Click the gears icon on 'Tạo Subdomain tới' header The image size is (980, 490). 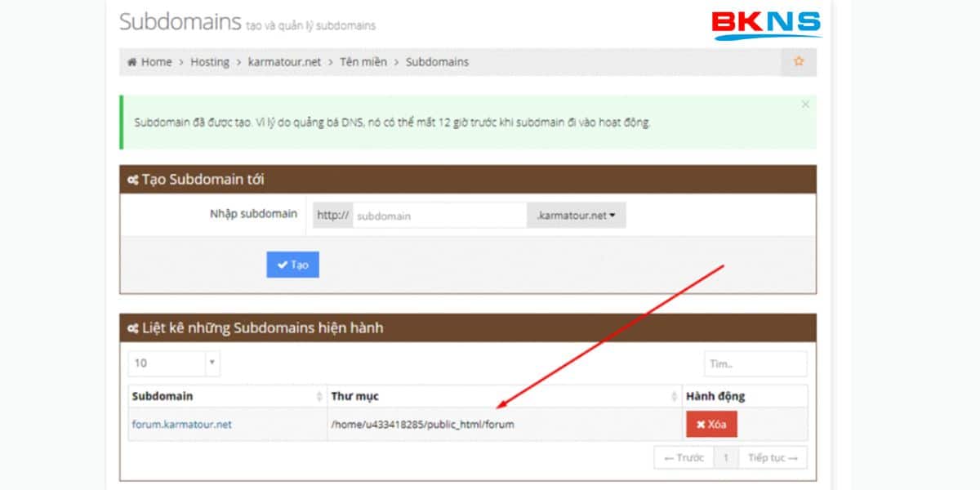coord(136,180)
